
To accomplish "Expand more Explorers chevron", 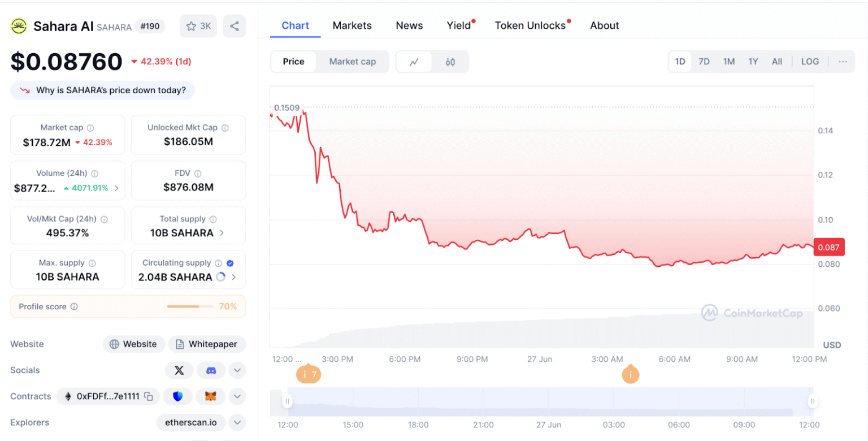I will click(237, 422).
